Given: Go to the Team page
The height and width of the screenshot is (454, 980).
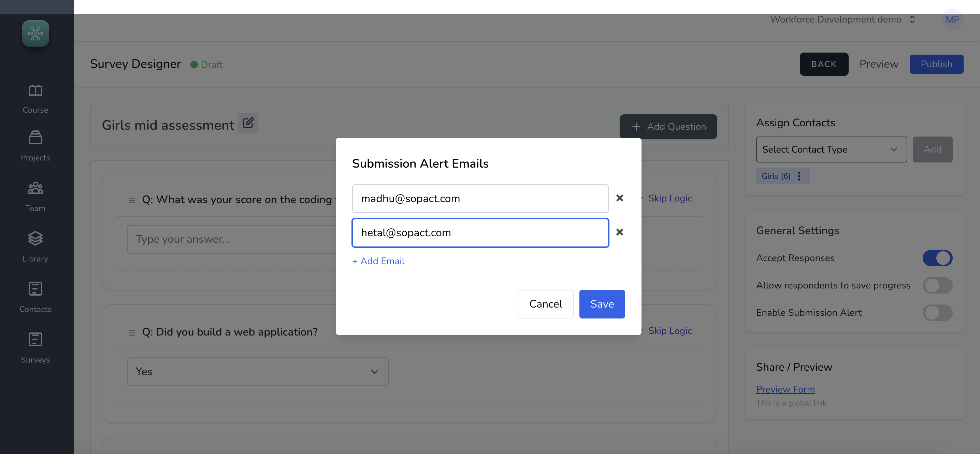Looking at the screenshot, I should (35, 197).
